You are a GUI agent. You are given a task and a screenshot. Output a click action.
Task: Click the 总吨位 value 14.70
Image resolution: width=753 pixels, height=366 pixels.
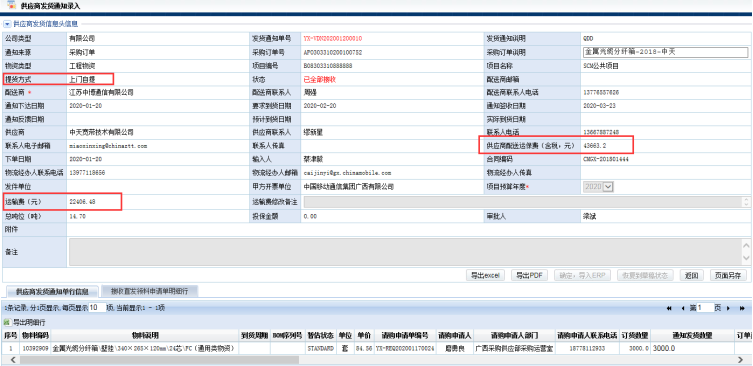coord(77,217)
